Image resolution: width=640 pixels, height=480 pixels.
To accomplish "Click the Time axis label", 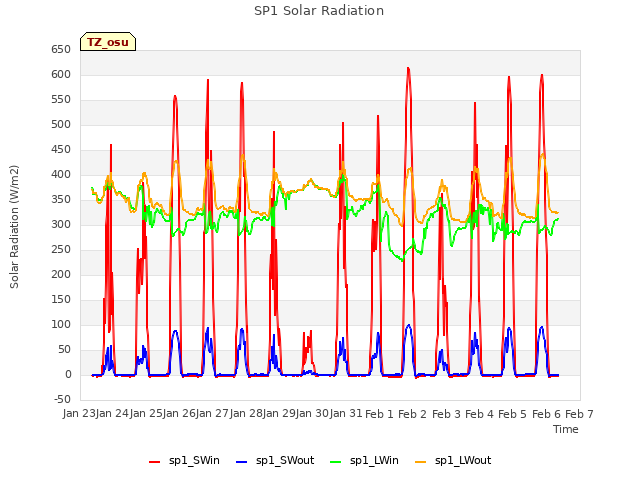I will coord(565,429).
